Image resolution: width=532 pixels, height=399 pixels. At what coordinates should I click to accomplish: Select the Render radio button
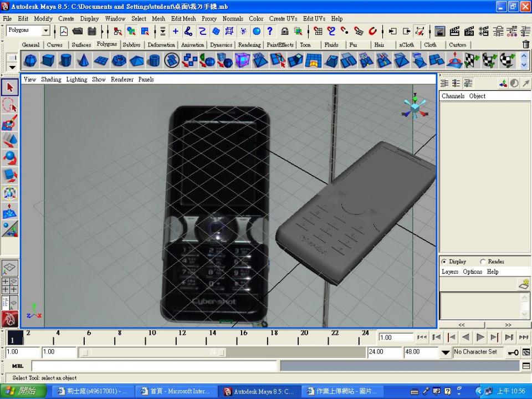point(483,262)
